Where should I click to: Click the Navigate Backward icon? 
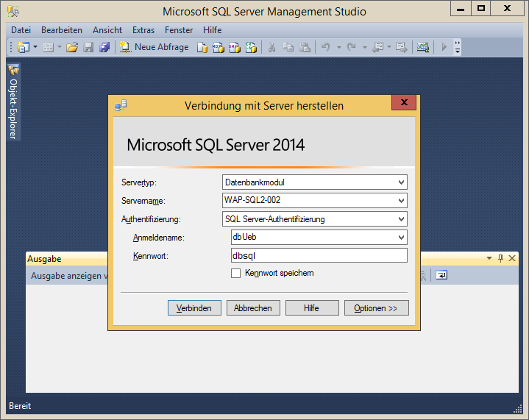click(x=377, y=47)
